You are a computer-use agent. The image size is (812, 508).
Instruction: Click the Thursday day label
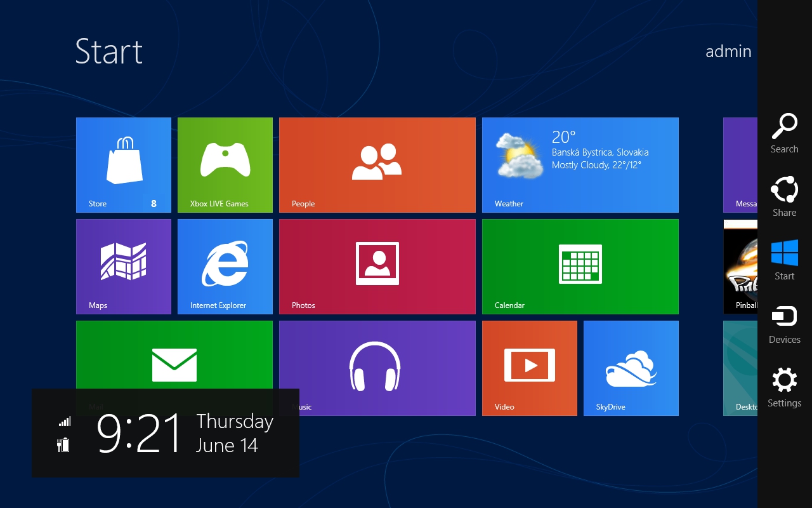tap(235, 422)
